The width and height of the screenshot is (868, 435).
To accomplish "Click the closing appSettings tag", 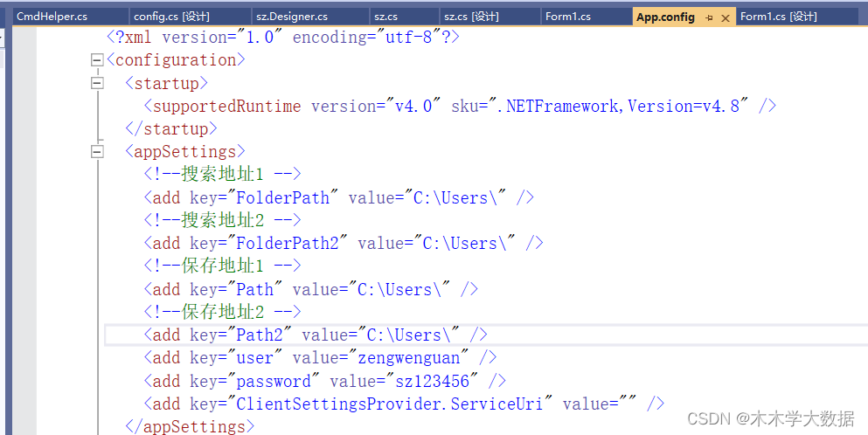I will 190,426.
